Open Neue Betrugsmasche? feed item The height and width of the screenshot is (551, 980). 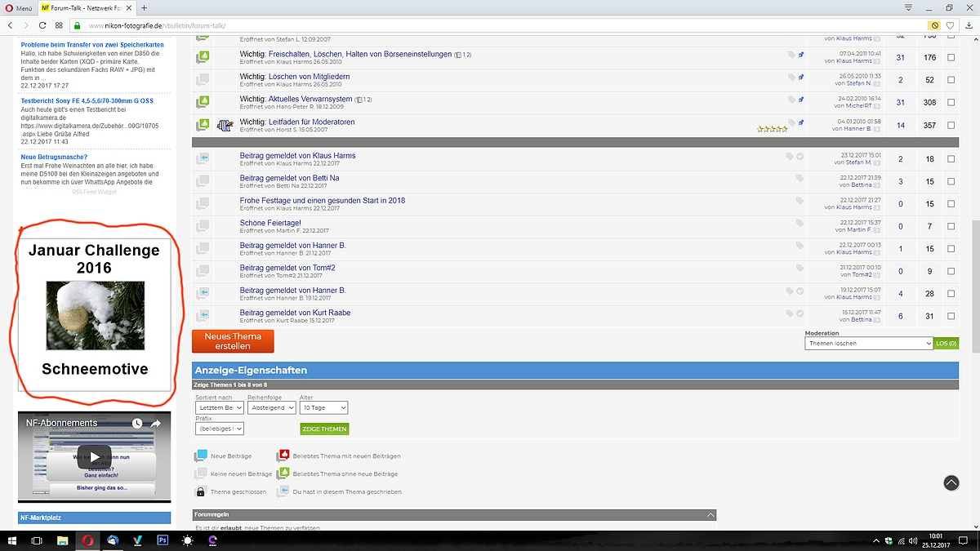click(54, 157)
